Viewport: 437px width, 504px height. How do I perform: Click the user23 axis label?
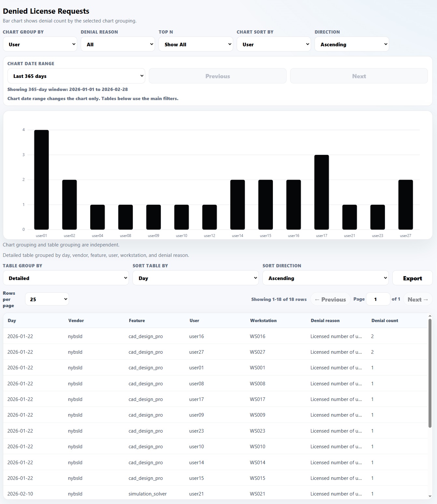(x=377, y=235)
